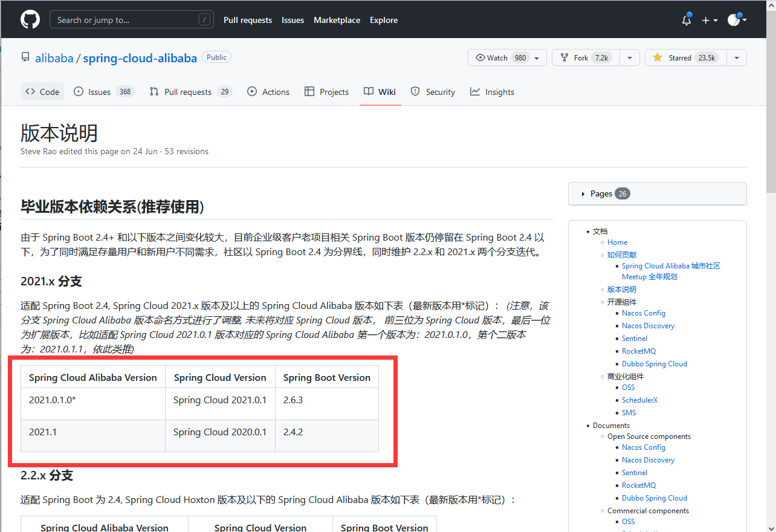Open SMS under 商业化组件
This screenshot has width=776, height=532.
pyautogui.click(x=629, y=413)
